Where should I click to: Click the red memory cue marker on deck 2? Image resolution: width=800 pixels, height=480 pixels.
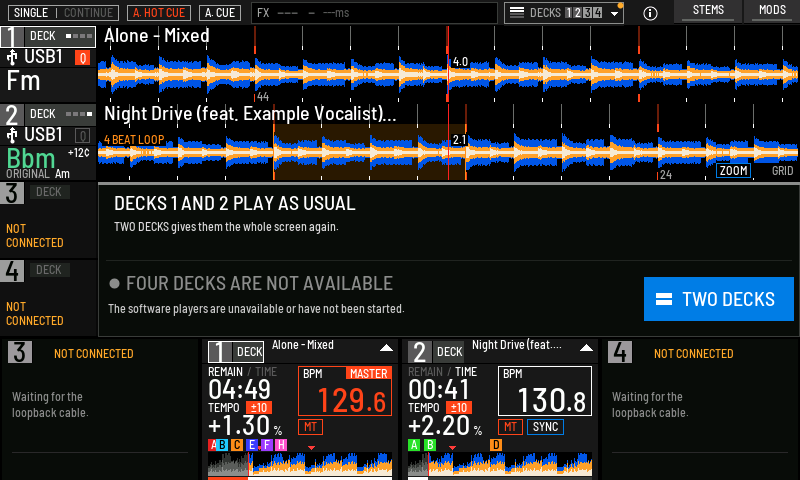(x=452, y=448)
